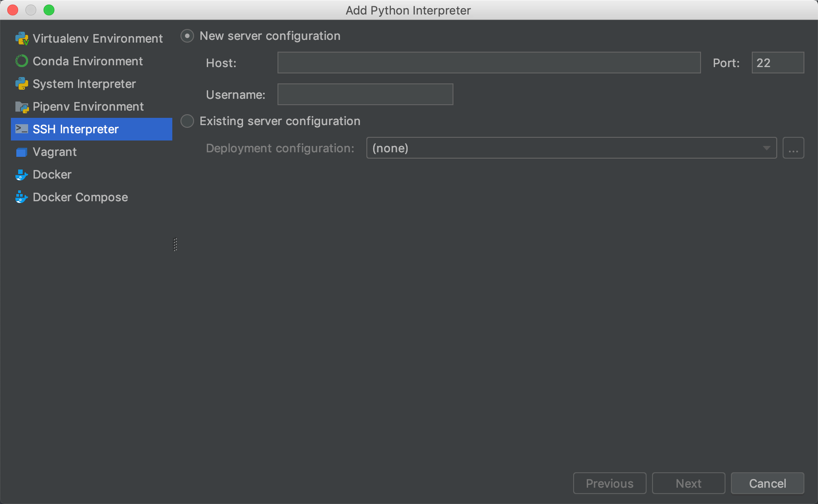Click the SSH Interpreter terminal icon
The image size is (818, 504).
(22, 129)
